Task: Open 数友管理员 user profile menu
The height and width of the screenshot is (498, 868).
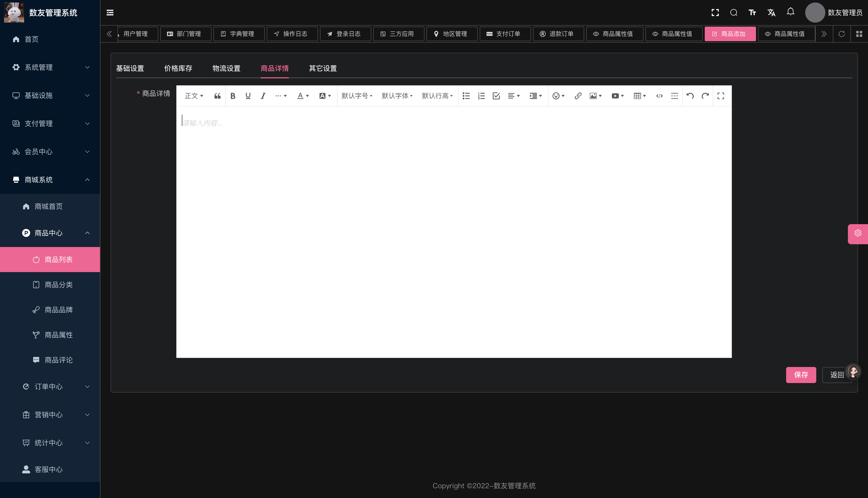Action: click(834, 13)
